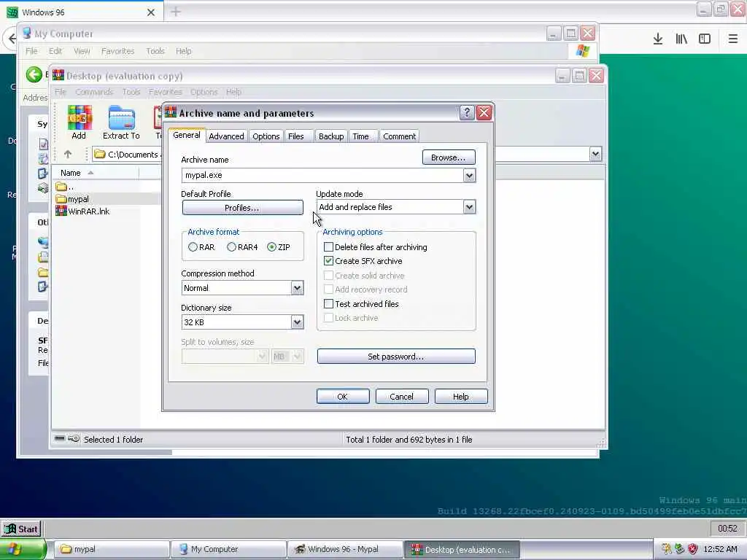Switch to the General tab

pyautogui.click(x=187, y=135)
